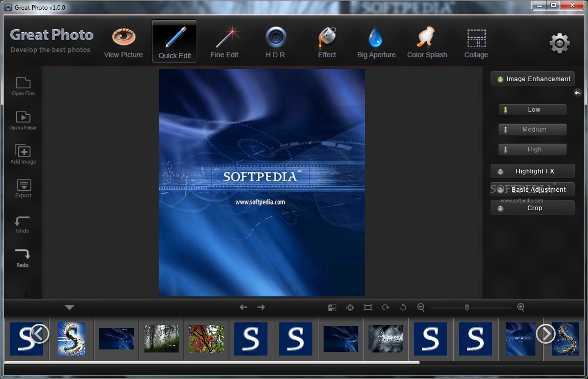Zoom in with the plus magnifier

[521, 308]
